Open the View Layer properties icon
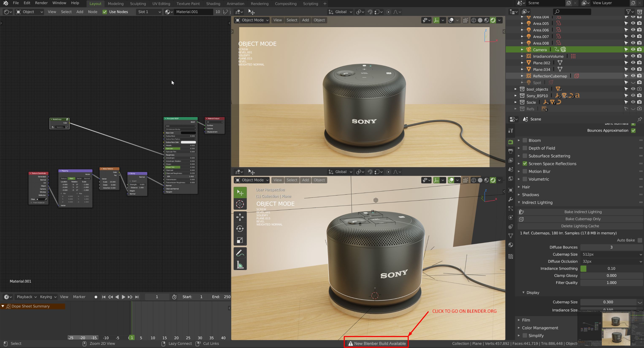 (511, 160)
